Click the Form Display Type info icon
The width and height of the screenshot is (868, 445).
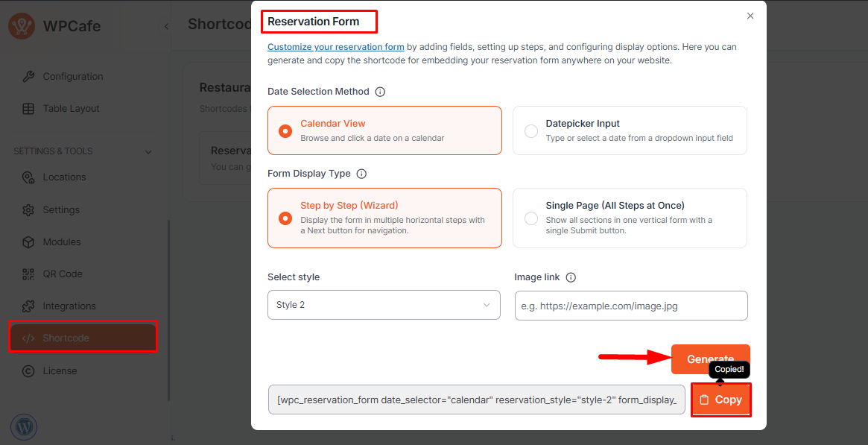click(x=361, y=174)
